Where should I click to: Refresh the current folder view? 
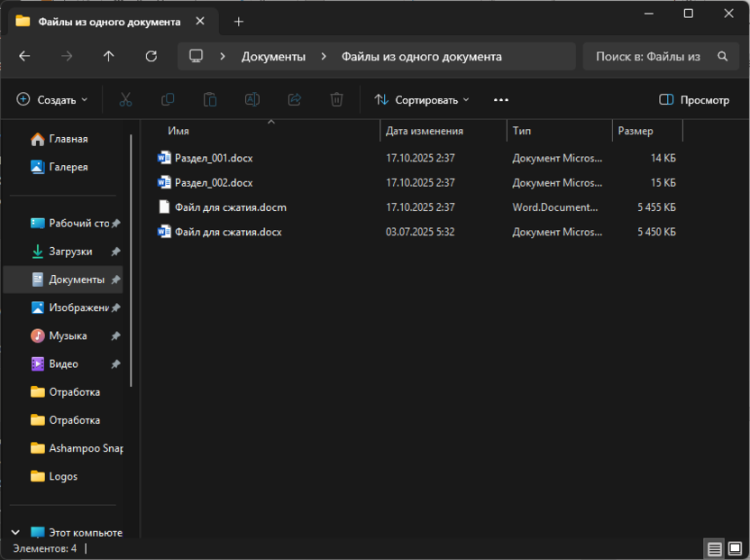point(151,56)
